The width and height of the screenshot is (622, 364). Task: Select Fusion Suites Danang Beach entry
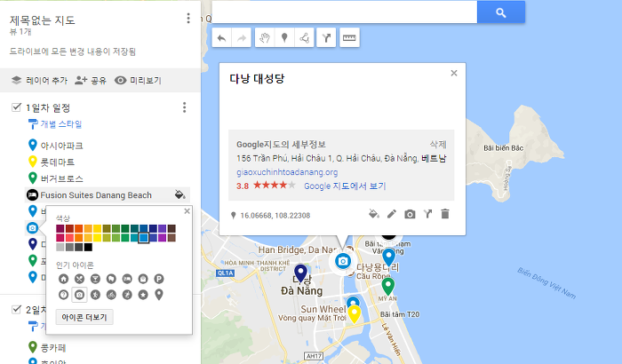96,195
